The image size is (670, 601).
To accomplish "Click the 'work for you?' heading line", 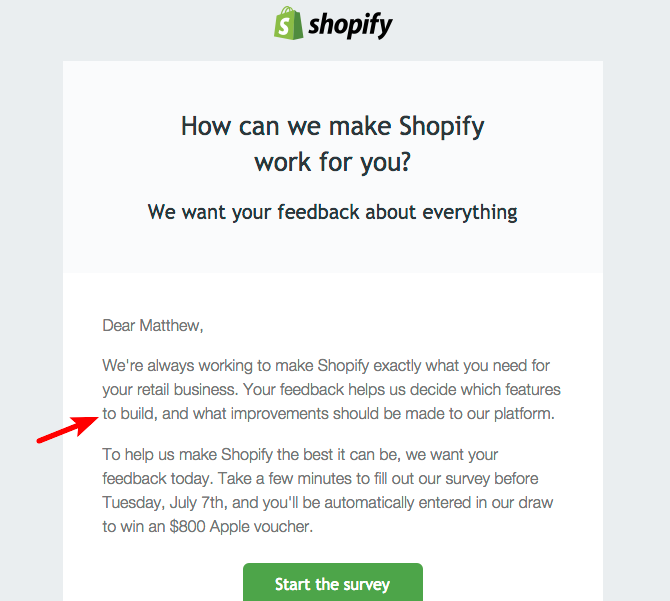I will point(332,162).
